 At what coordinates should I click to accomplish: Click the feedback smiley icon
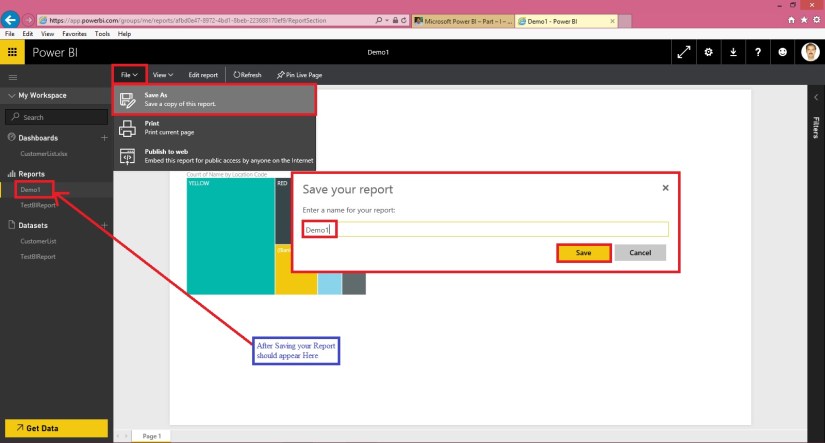pos(782,52)
